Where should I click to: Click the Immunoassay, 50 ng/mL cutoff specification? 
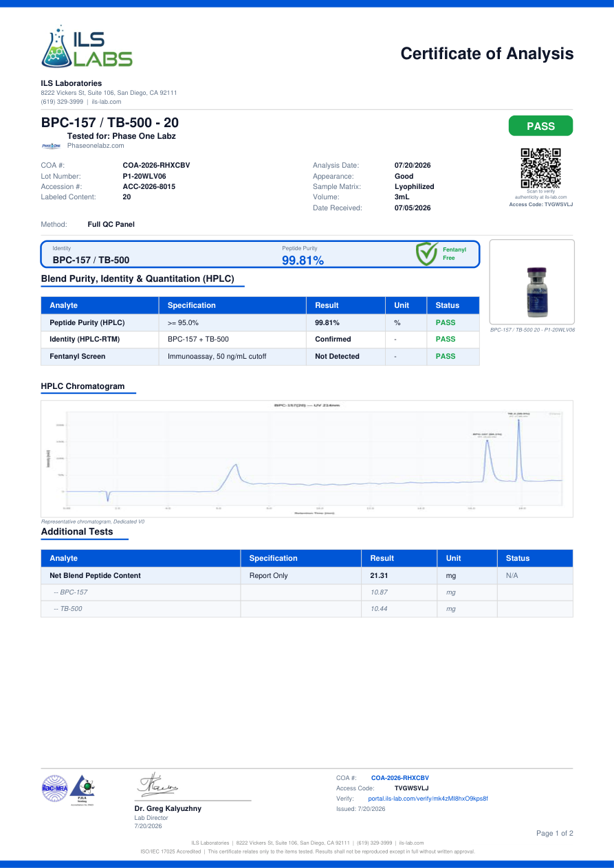pos(217,357)
